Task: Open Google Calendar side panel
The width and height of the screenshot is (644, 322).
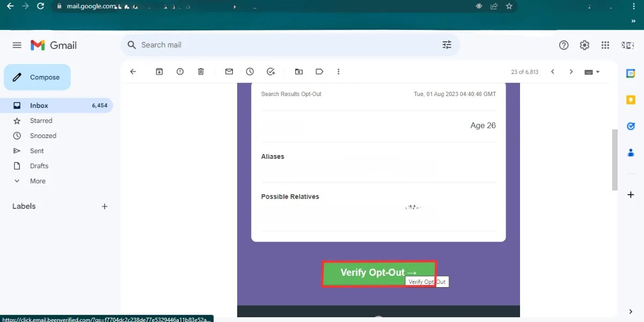Action: 631,73
